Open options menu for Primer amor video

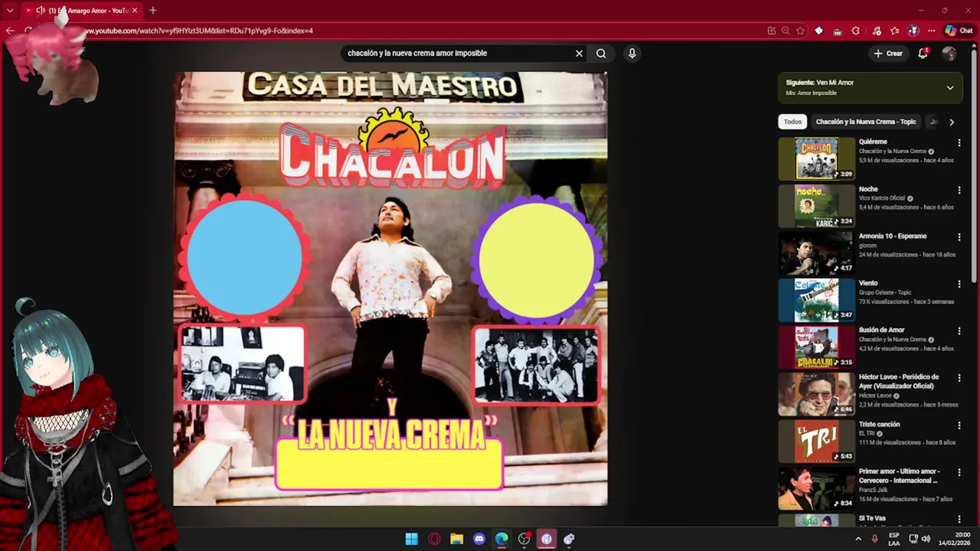pos(959,472)
